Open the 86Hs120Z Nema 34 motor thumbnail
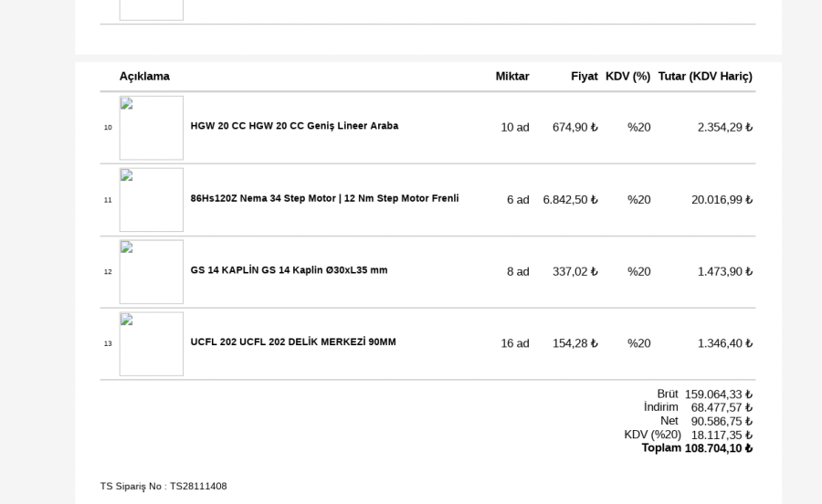Screen dimensions: 822x504 pyautogui.click(x=151, y=200)
